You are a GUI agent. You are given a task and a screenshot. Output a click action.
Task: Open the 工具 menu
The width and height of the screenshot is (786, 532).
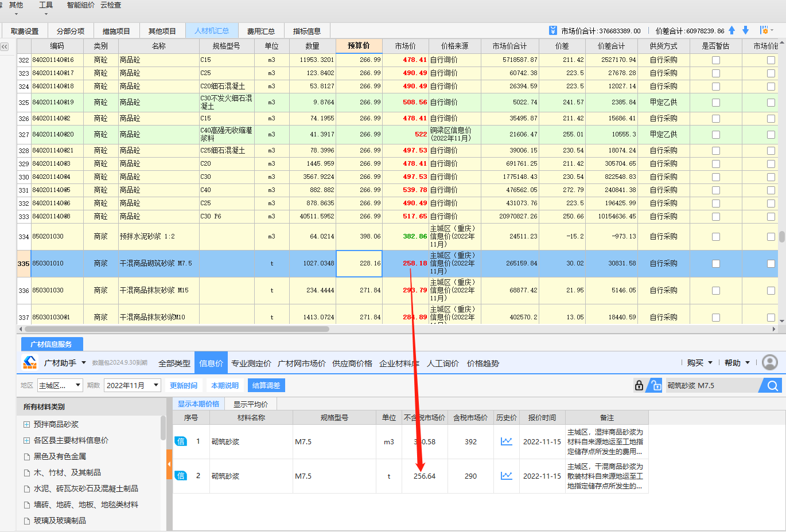point(46,5)
